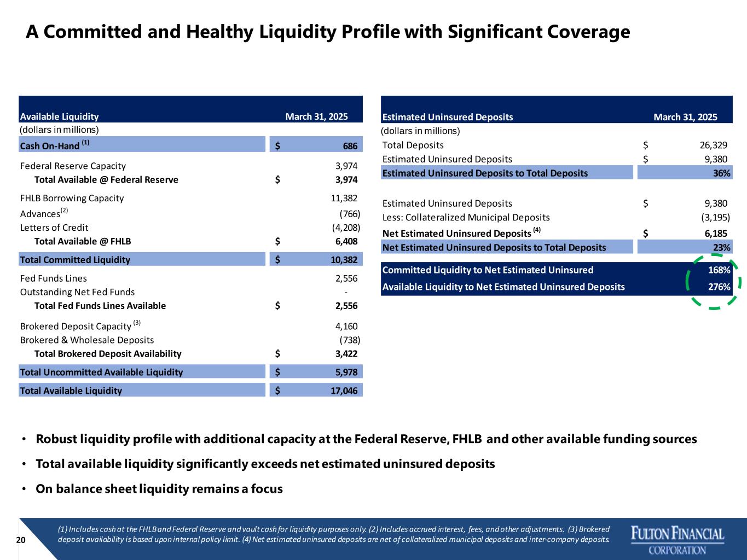747x560 pixels.
Task: Click the slide page number 20
Action: (21, 540)
